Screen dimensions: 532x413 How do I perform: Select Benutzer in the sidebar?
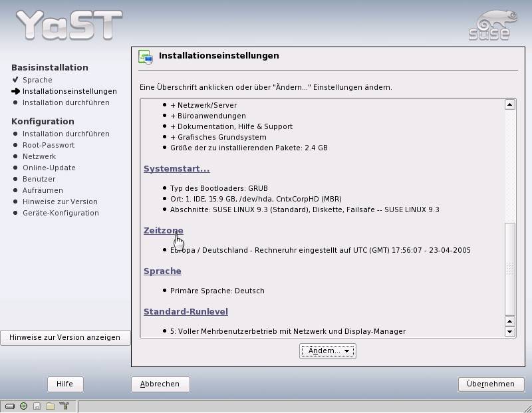[39, 179]
